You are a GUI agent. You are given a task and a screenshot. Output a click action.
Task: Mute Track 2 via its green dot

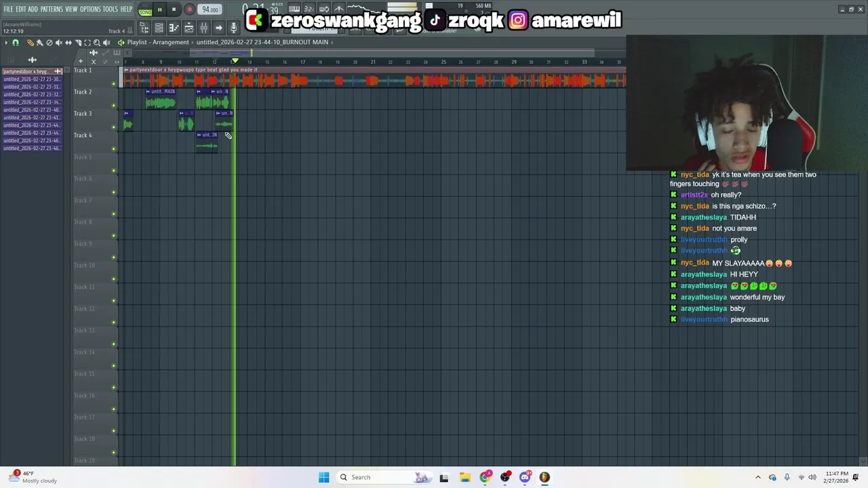[114, 105]
